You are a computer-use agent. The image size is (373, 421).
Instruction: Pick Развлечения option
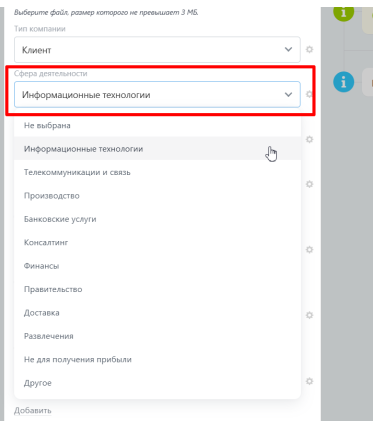coord(157,336)
